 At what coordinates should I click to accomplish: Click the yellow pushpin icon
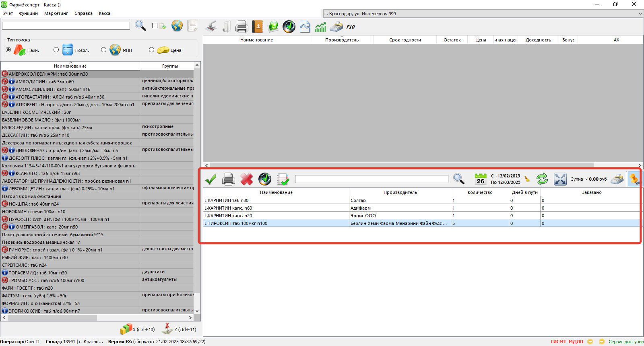(x=634, y=179)
